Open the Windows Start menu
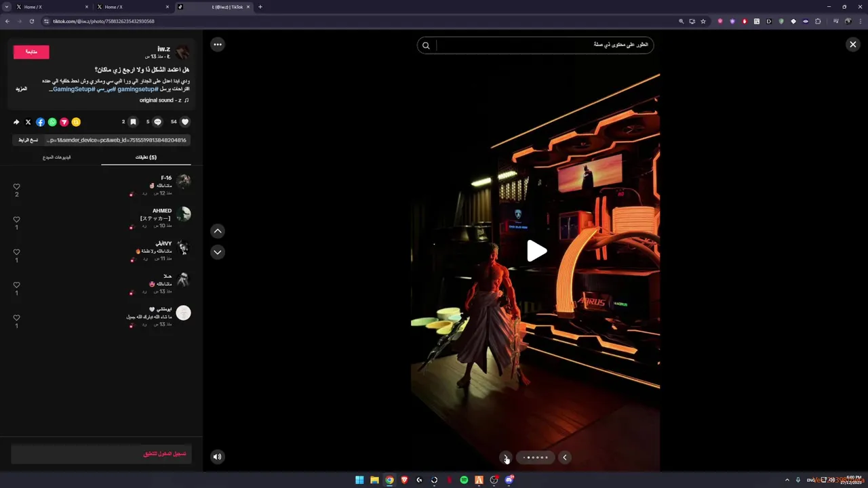This screenshot has height=488, width=868. 359,480
